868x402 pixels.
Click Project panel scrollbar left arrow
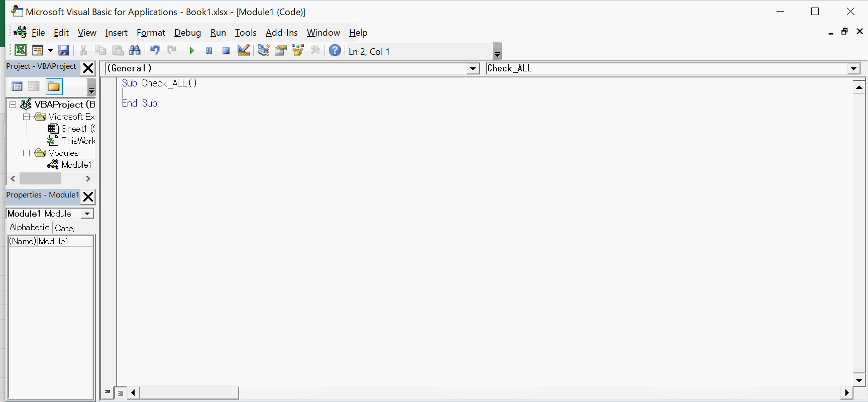[x=13, y=178]
